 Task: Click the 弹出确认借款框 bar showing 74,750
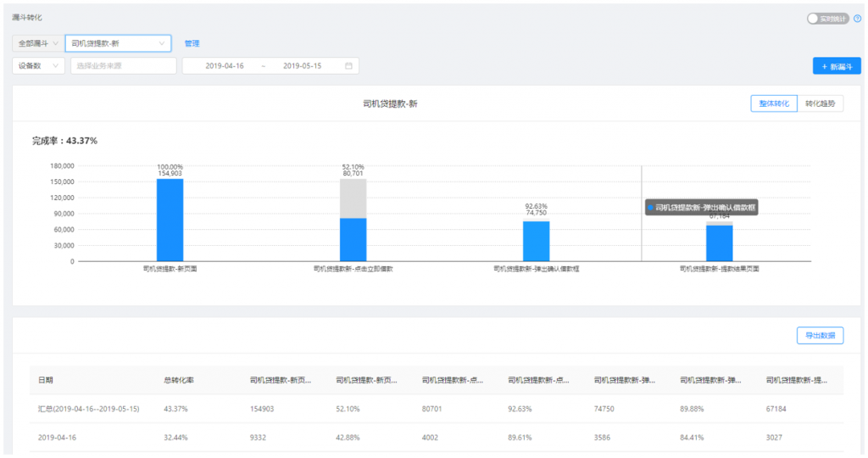click(536, 241)
